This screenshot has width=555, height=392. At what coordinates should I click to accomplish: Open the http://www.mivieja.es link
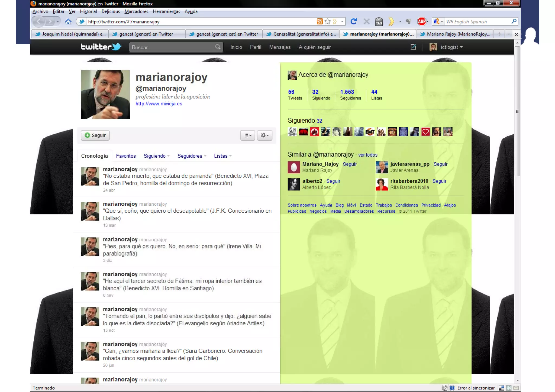tap(159, 104)
